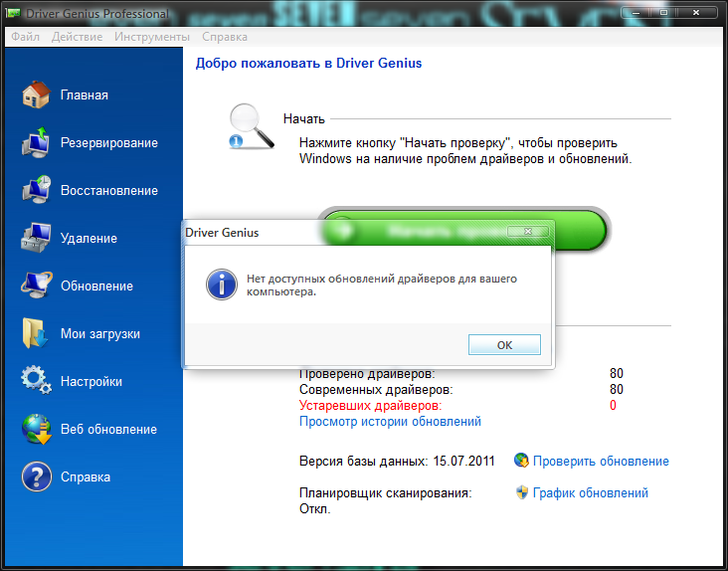Click Проверить обновление link
Screen dimensions: 728x571
click(601, 461)
